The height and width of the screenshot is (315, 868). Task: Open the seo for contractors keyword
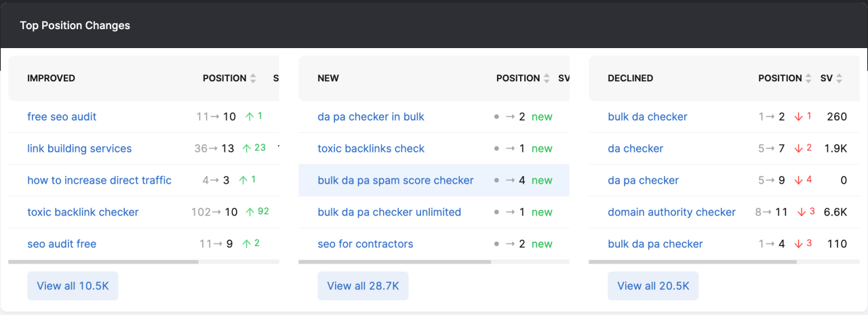[x=365, y=244]
